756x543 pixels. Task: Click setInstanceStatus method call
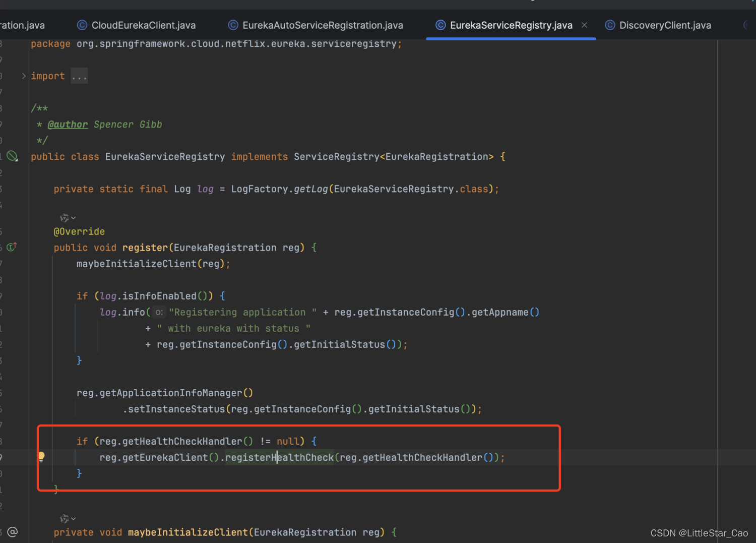coord(176,409)
